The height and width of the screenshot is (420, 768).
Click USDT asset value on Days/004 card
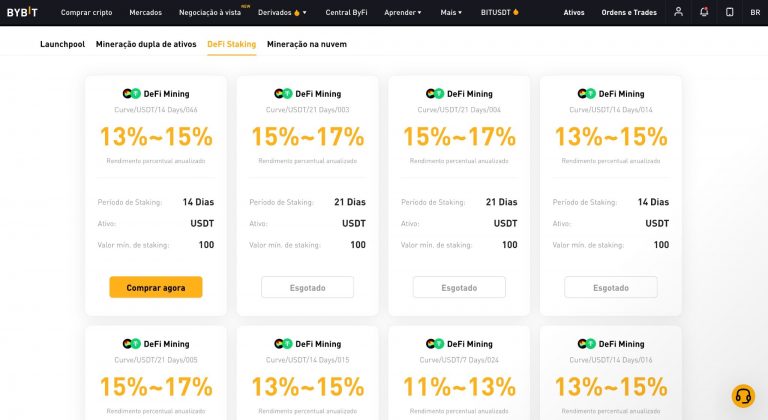click(505, 223)
